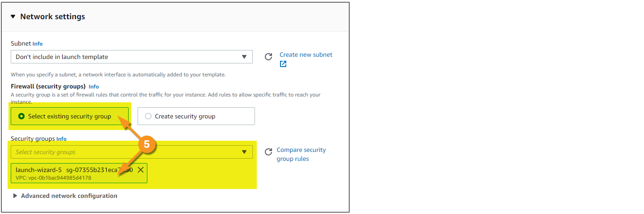Viewport: 644px width, 214px height.
Task: Click the Info link beside Firewall (security groups)
Action: 94,87
